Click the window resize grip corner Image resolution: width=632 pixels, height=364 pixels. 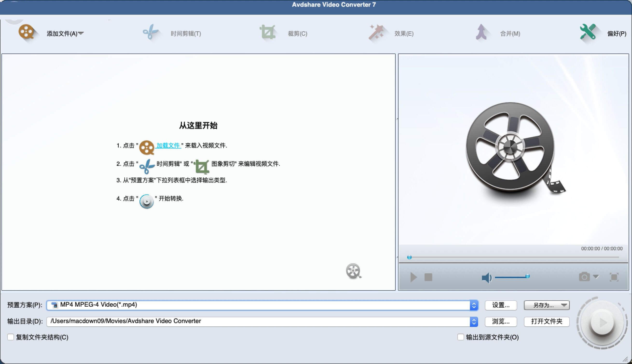click(x=625, y=359)
